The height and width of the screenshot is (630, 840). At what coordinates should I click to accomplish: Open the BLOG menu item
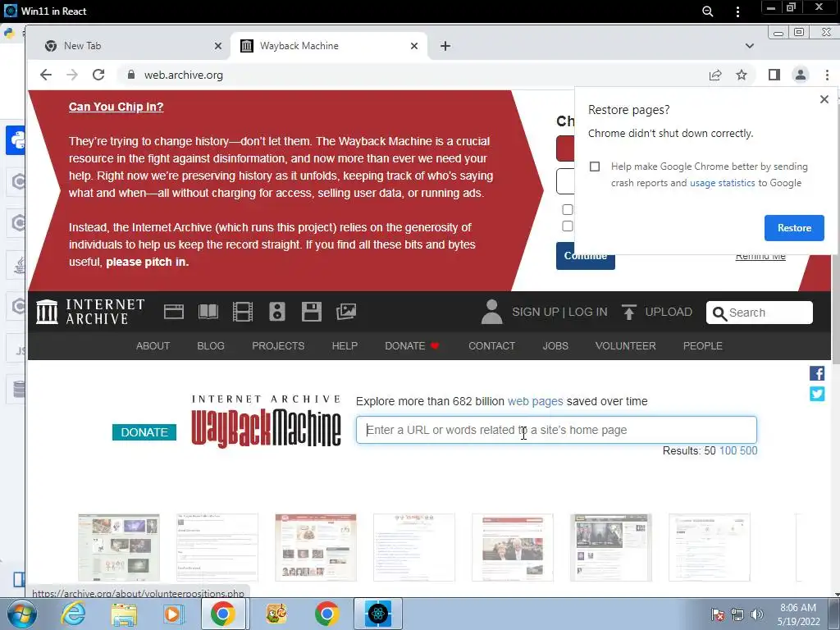(211, 346)
